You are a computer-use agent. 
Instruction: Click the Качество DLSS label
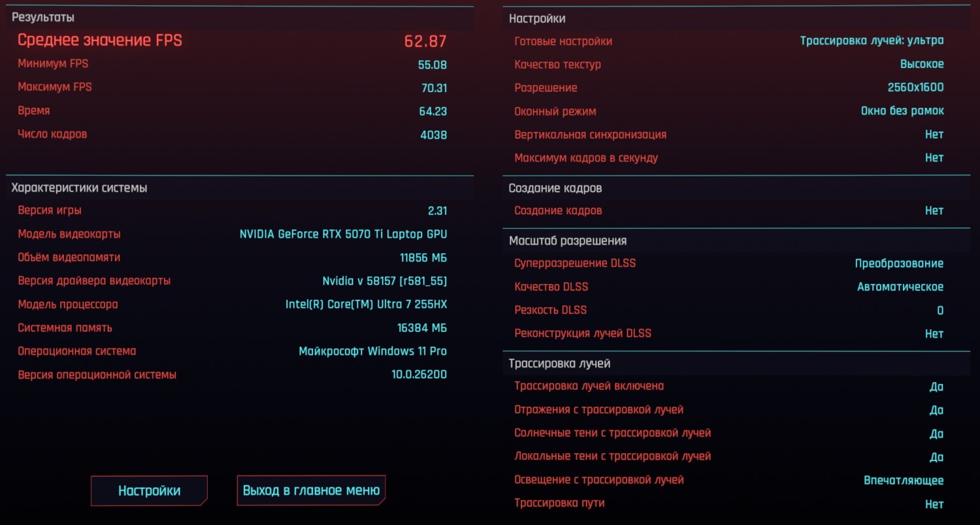(551, 287)
